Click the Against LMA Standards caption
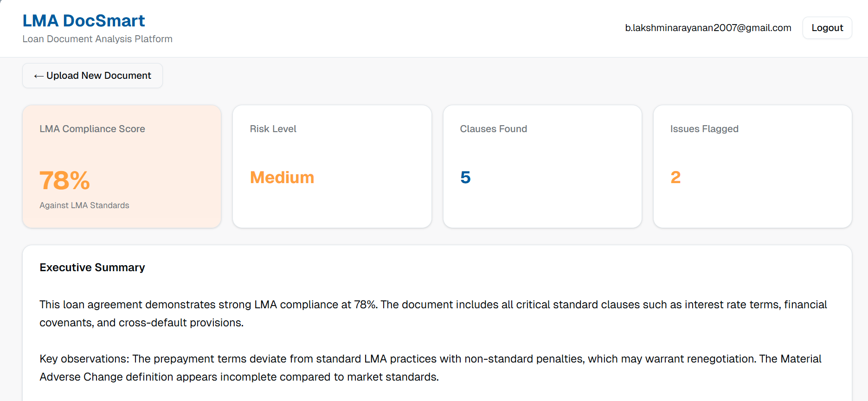 tap(84, 205)
